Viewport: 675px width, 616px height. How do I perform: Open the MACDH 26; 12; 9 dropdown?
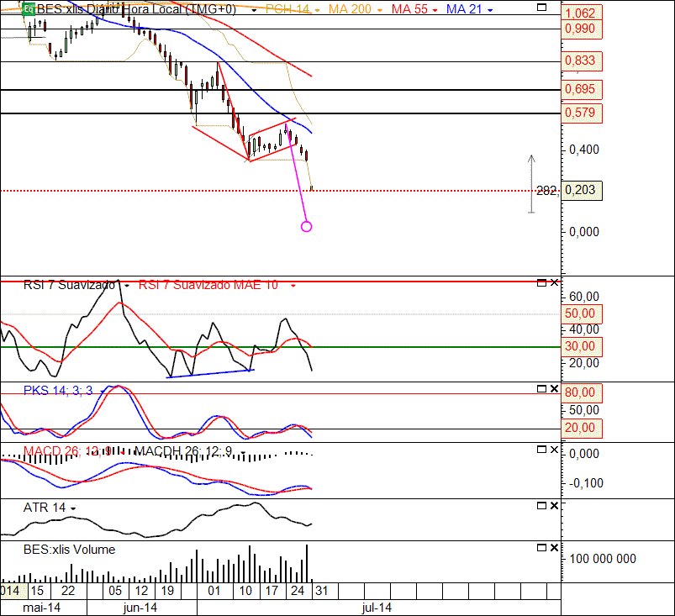[243, 452]
